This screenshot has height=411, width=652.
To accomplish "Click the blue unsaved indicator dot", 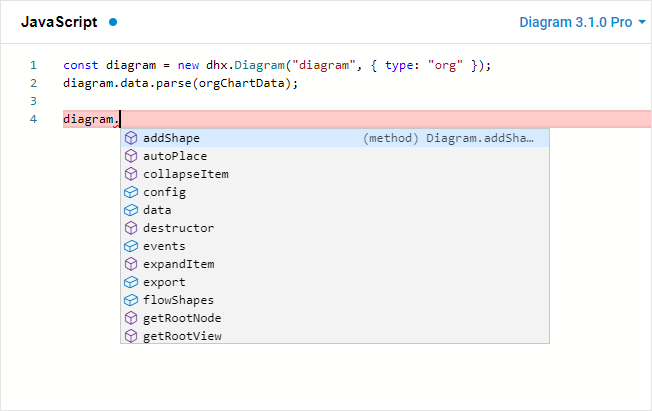I will (x=113, y=22).
